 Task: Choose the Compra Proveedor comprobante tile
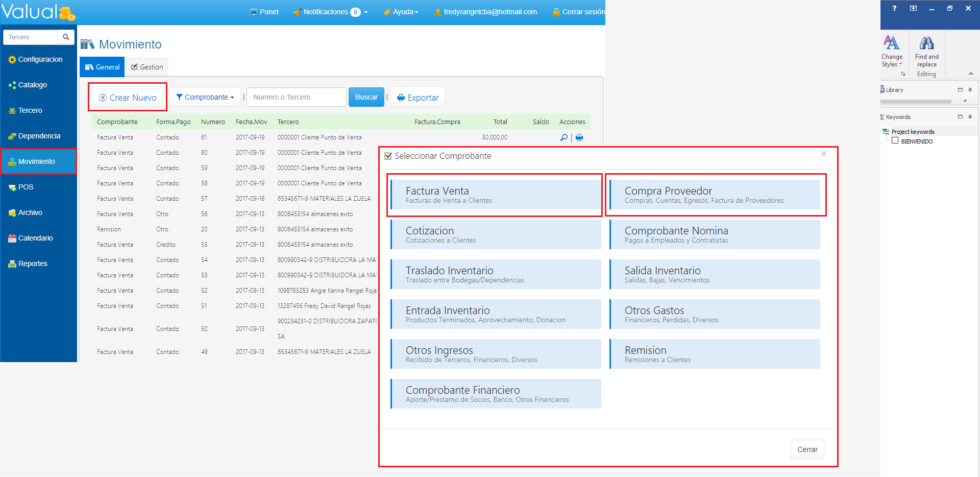[715, 195]
